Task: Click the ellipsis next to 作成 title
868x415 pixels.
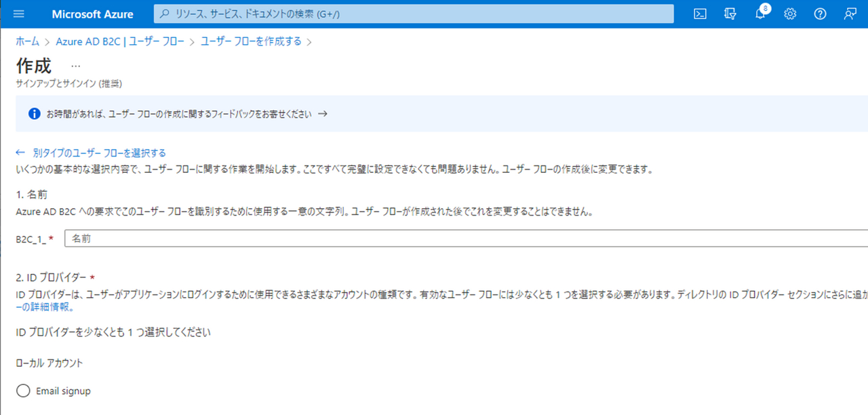Action: [75, 66]
